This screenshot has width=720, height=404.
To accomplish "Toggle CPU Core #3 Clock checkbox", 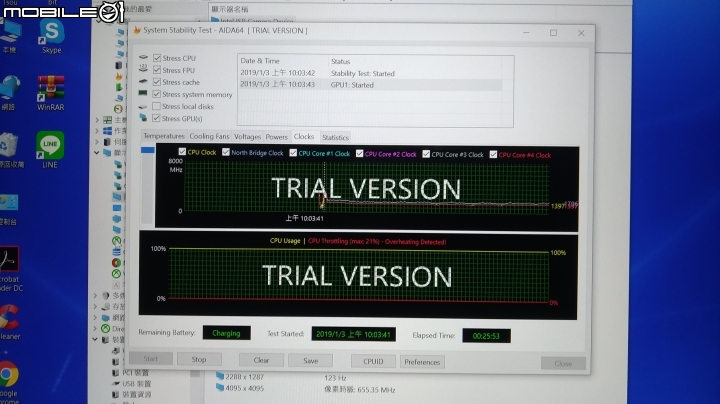I will [426, 154].
